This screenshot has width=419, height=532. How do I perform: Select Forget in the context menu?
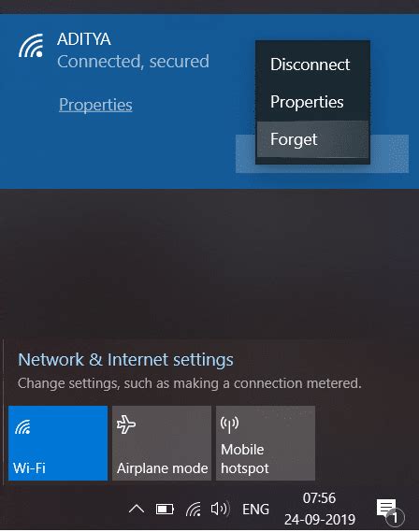tap(295, 139)
